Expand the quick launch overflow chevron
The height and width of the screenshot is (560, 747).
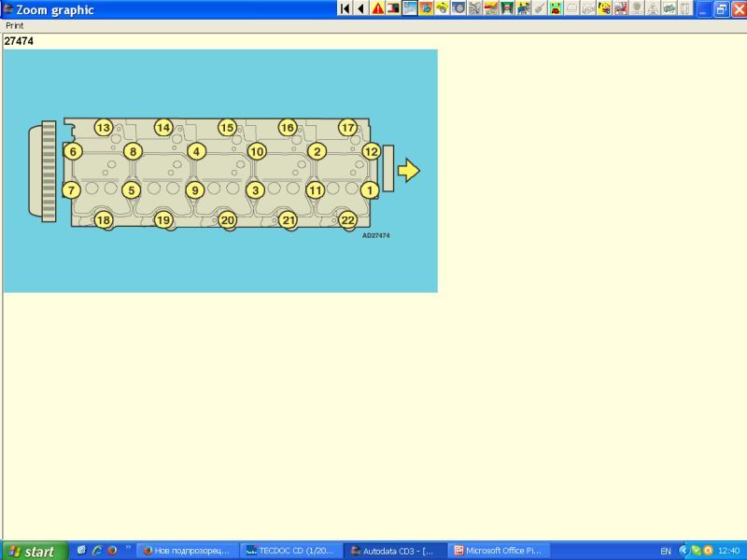[x=128, y=548]
